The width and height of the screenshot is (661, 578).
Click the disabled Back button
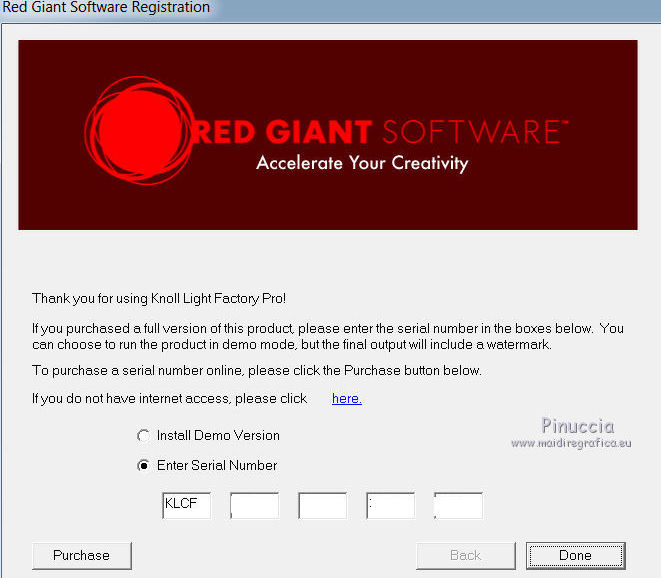point(466,556)
